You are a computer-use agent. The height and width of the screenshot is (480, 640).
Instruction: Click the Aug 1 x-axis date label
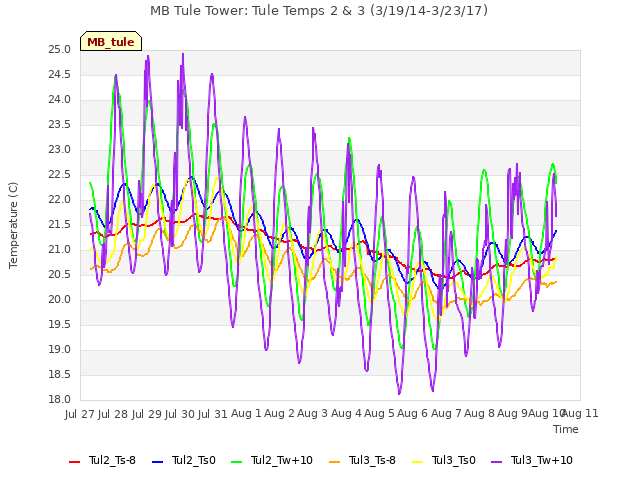click(246, 414)
